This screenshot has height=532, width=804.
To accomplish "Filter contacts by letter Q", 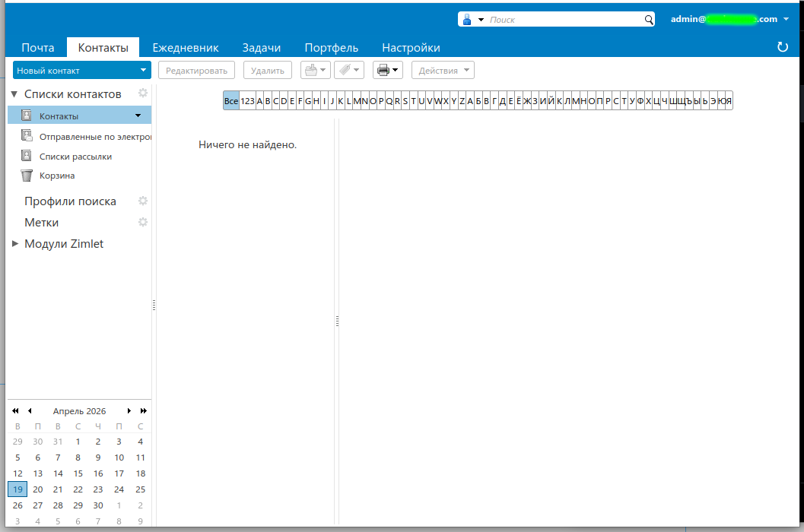I will point(389,100).
